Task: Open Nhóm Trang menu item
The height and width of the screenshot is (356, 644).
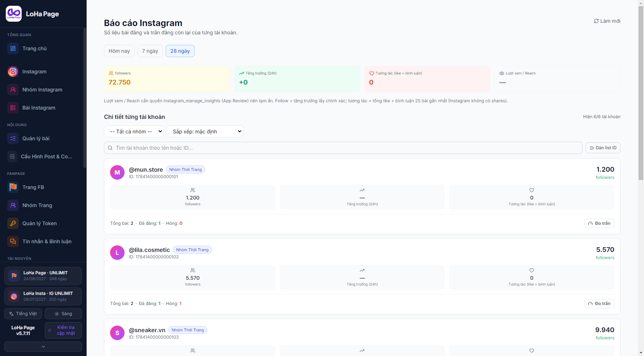Action: click(43, 205)
